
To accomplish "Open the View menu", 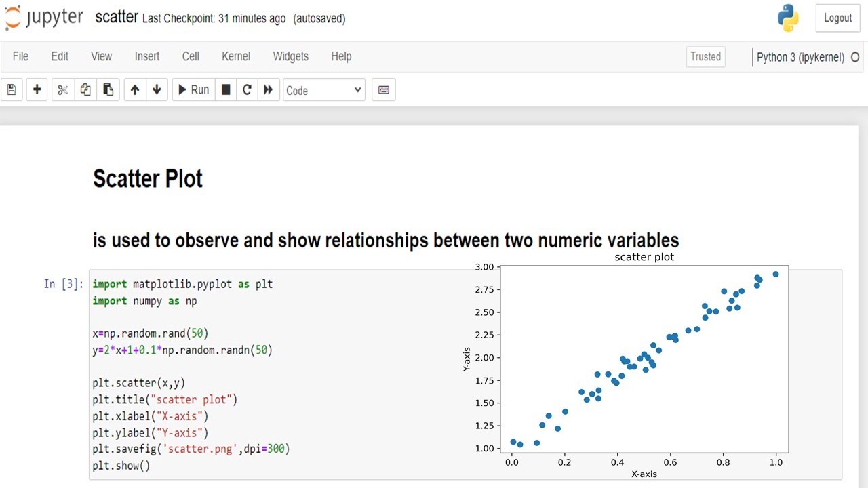I will click(x=101, y=56).
